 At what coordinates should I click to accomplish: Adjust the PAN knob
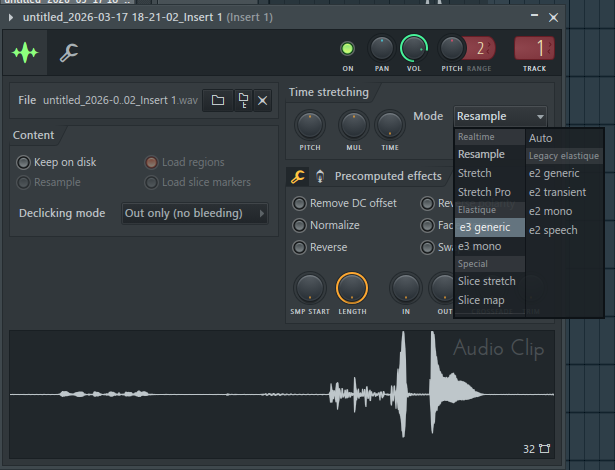tap(381, 49)
